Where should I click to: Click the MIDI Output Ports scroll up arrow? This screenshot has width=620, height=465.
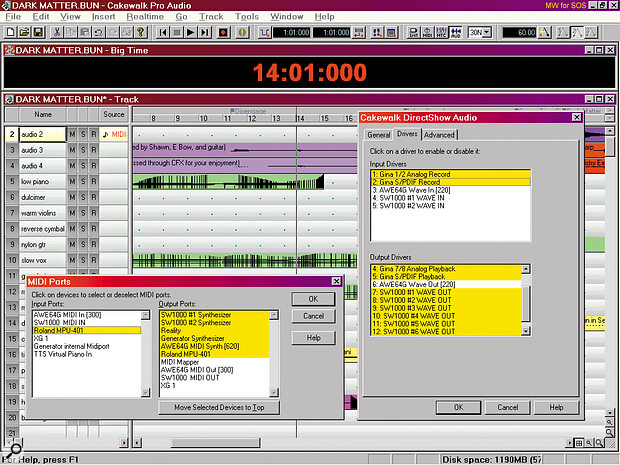tap(274, 315)
